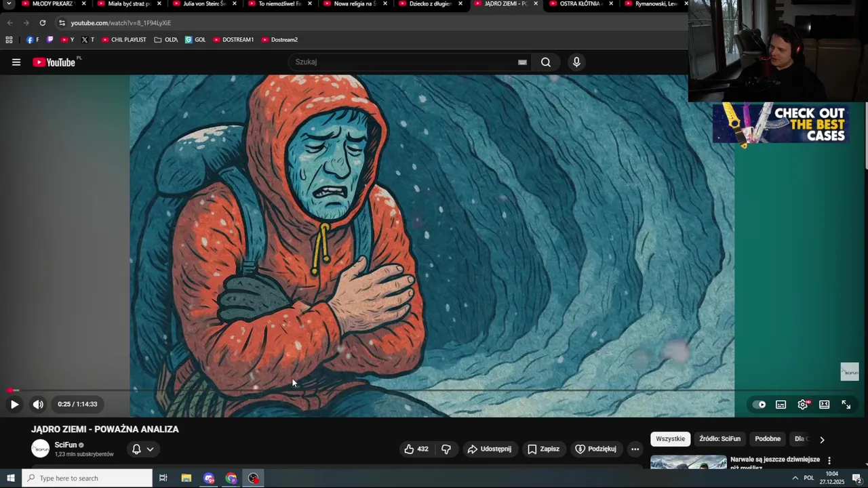Open the notification bell dropdown for SciFun
This screenshot has width=868, height=488.
tap(142, 449)
